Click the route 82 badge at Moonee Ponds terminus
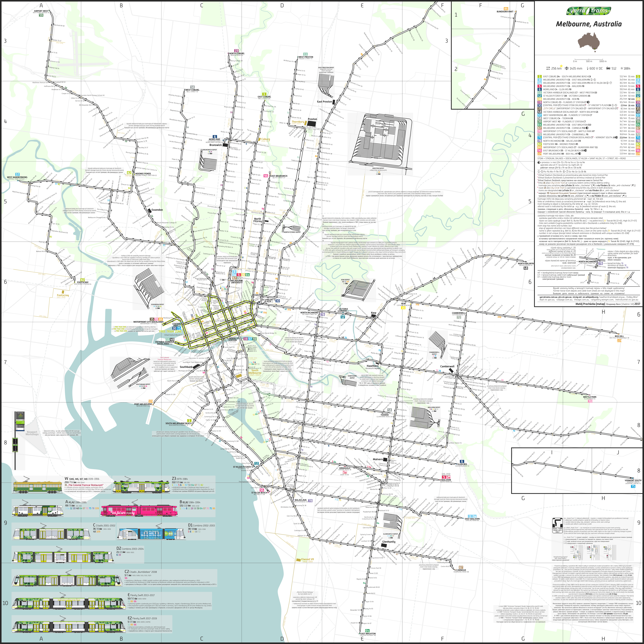Screen dimensions: 644x644 coord(129,173)
